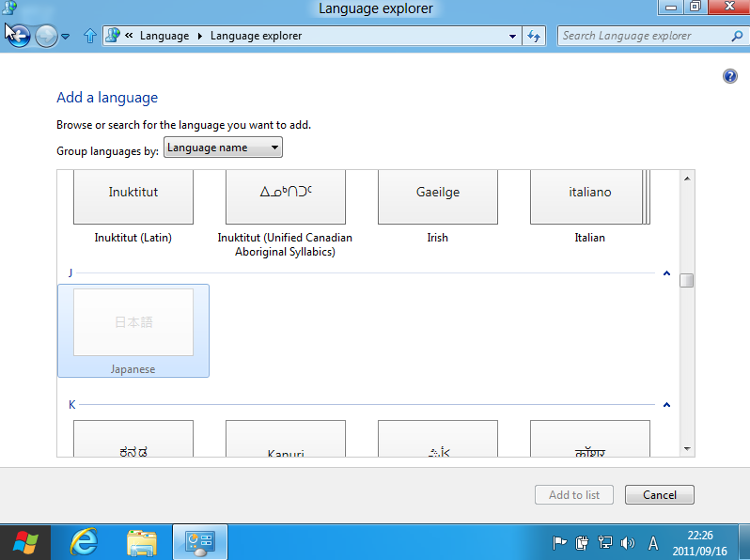Click the Cancel button
750x560 pixels.
[659, 495]
